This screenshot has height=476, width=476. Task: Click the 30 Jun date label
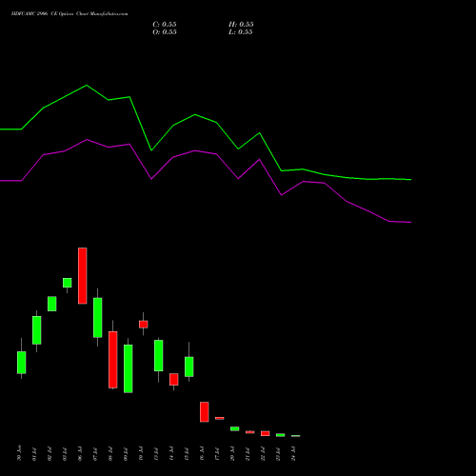(19, 453)
